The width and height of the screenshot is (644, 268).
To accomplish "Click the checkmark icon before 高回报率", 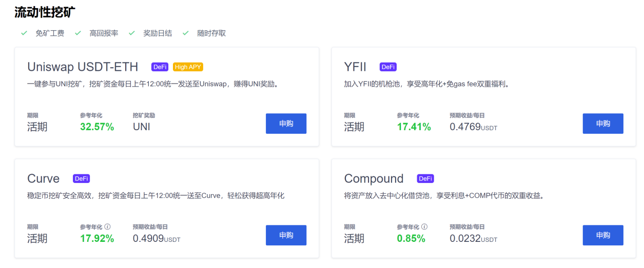I will 78,33.
